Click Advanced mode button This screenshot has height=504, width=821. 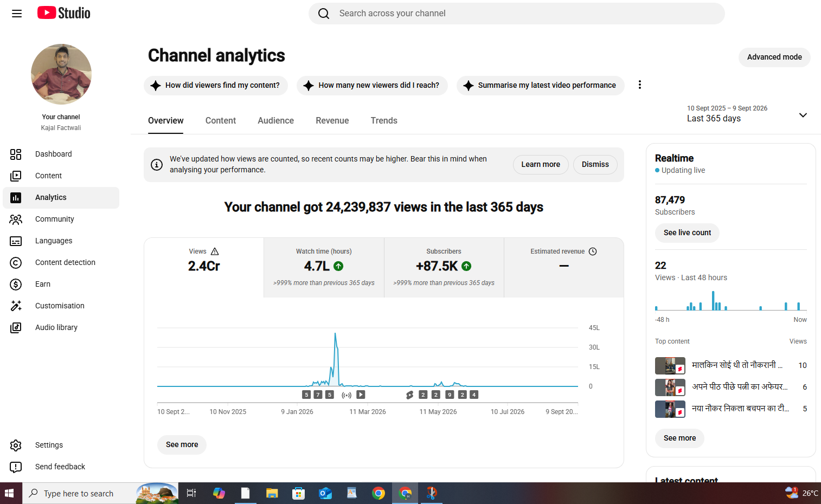pos(774,57)
